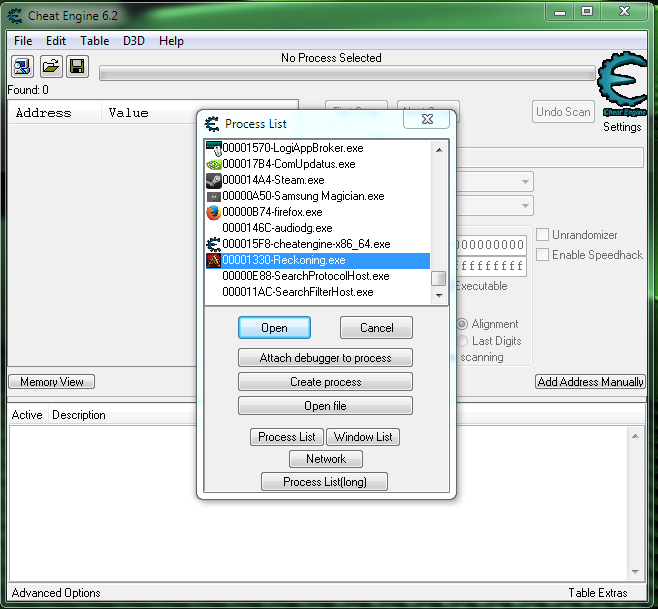Select 000015F8-cheatengine-x86_64.exe entry
This screenshot has width=658, height=609.
click(318, 244)
